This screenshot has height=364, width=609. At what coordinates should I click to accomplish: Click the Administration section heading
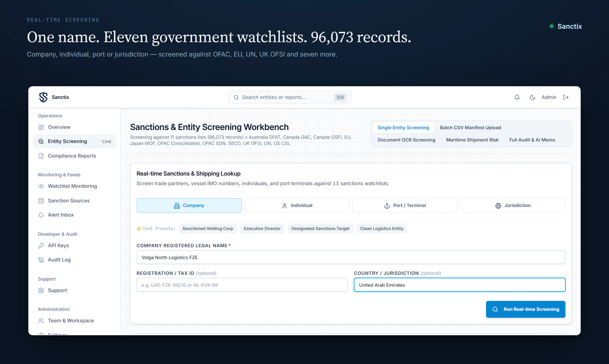pyautogui.click(x=54, y=309)
